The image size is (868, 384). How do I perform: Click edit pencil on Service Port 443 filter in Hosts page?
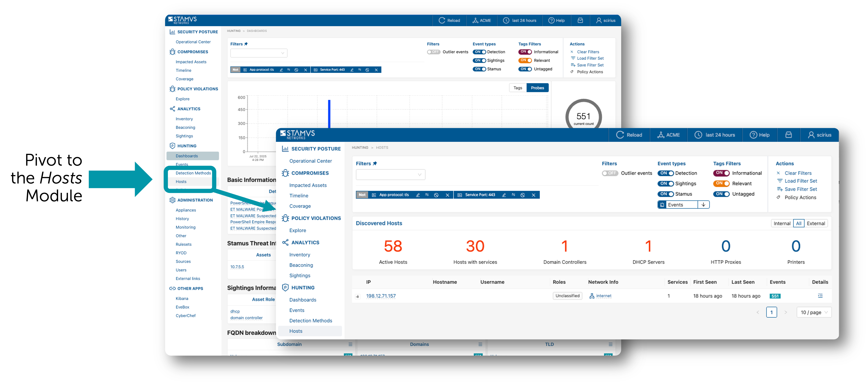click(x=504, y=195)
